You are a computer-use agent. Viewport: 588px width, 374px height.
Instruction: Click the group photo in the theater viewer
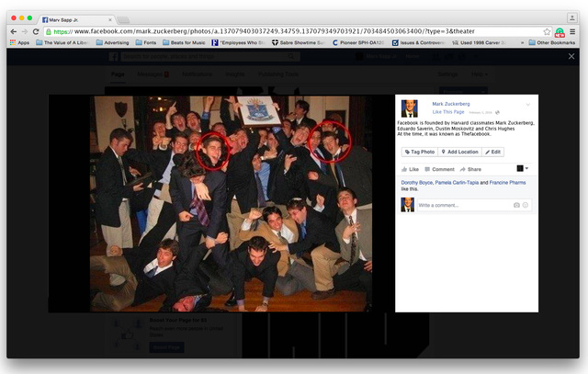(x=231, y=204)
